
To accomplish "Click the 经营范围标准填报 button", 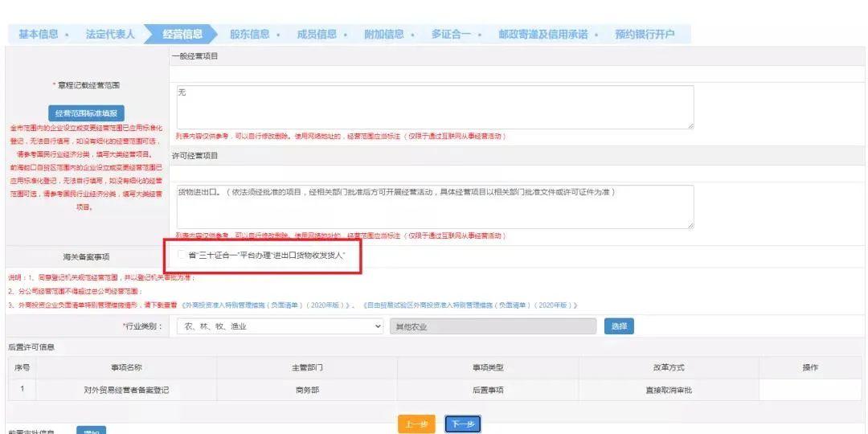I will point(86,113).
